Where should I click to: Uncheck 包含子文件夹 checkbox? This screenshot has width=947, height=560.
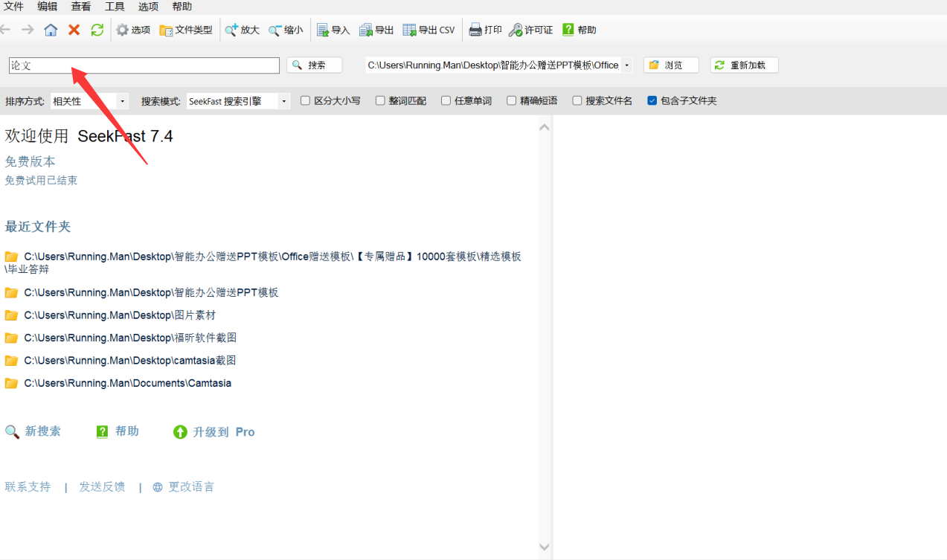[652, 100]
